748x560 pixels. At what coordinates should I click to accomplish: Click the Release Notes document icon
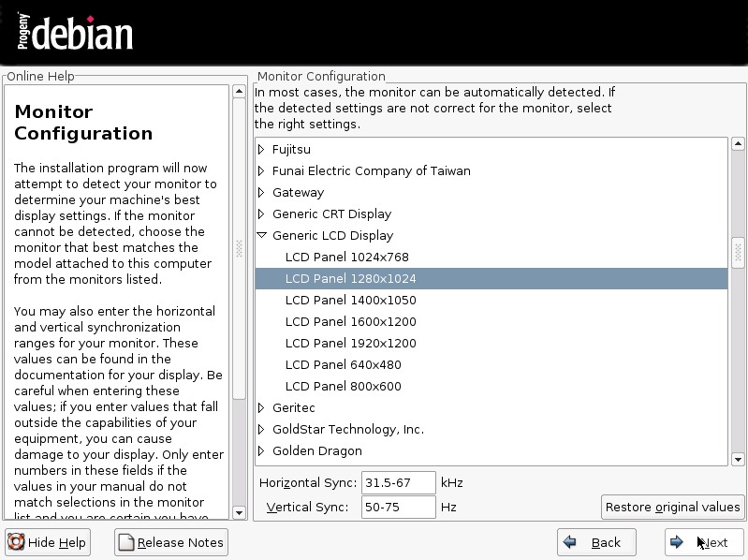tap(125, 542)
